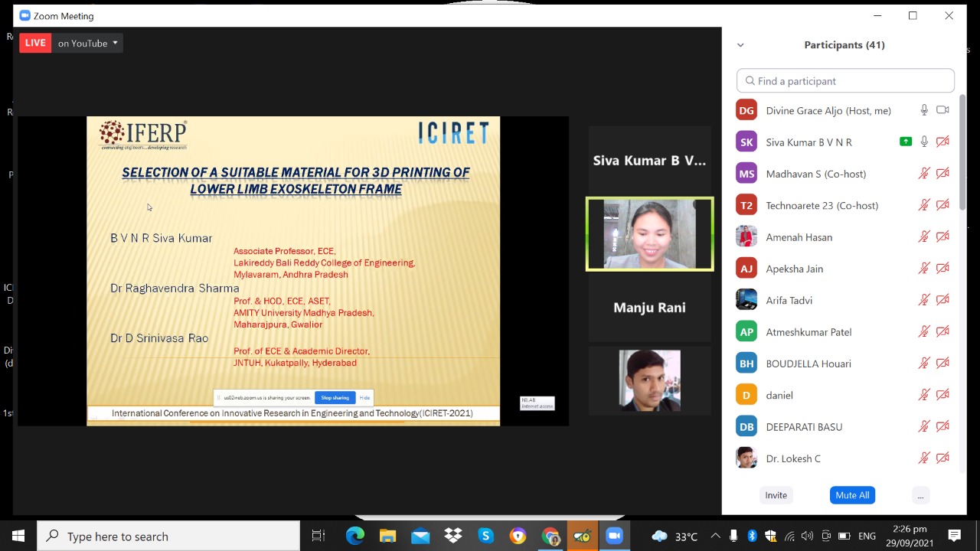Click Technoarete 23 video-off icon

pos(942,205)
